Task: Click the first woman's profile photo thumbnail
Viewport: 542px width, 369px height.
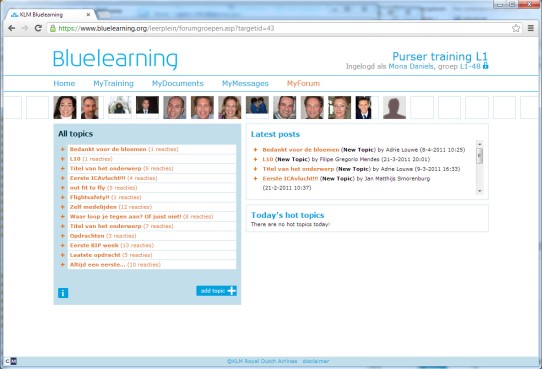Action: coord(65,107)
